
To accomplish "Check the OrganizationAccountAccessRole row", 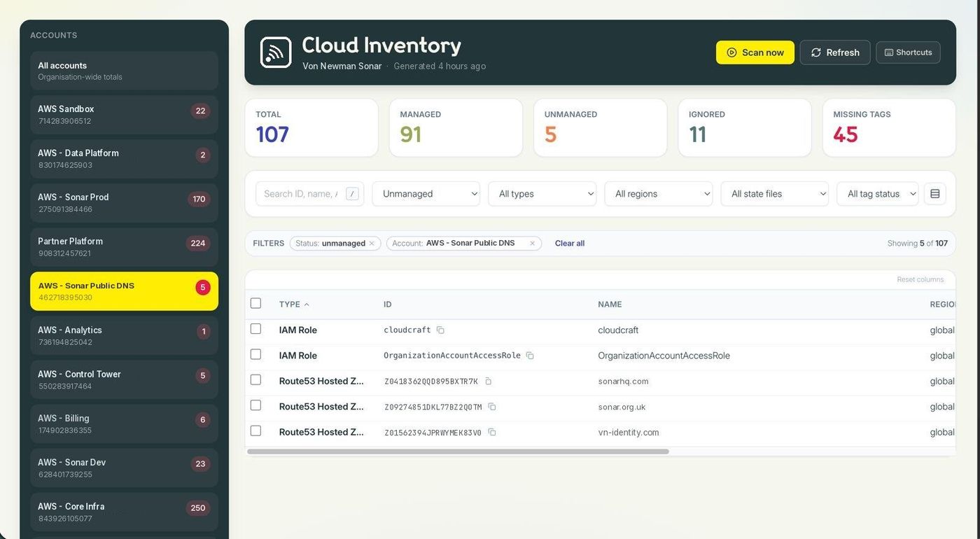I will [x=255, y=354].
